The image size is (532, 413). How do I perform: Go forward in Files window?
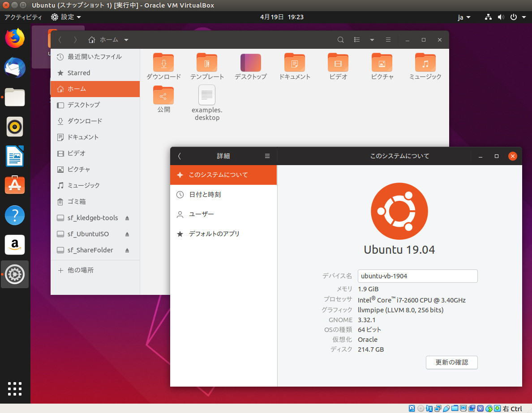[75, 40]
